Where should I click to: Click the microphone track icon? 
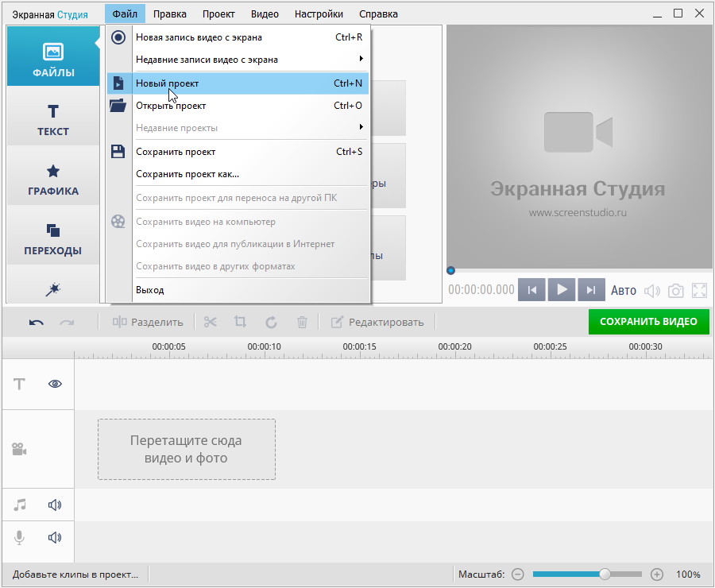pos(19,537)
